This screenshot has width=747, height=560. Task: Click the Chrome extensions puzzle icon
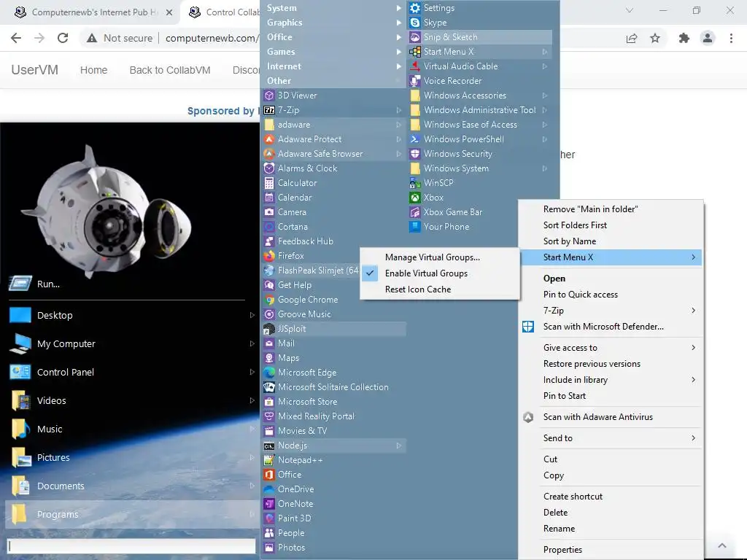click(684, 38)
